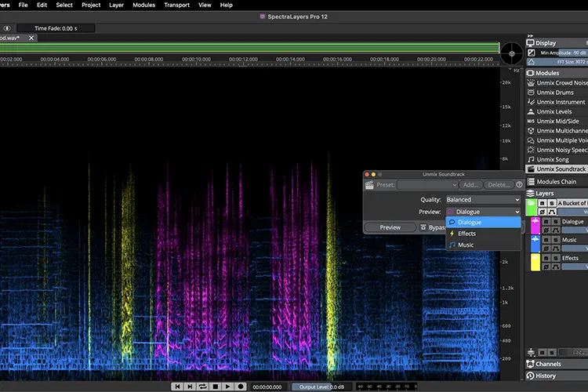Image resolution: width=588 pixels, height=392 pixels.
Task: Collapse the Layers panel section
Action: [557, 194]
